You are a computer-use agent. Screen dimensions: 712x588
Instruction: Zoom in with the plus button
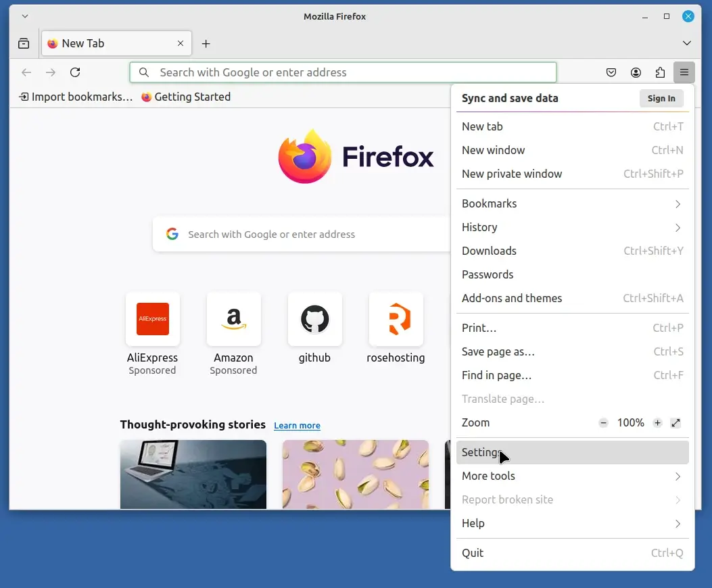pos(657,422)
